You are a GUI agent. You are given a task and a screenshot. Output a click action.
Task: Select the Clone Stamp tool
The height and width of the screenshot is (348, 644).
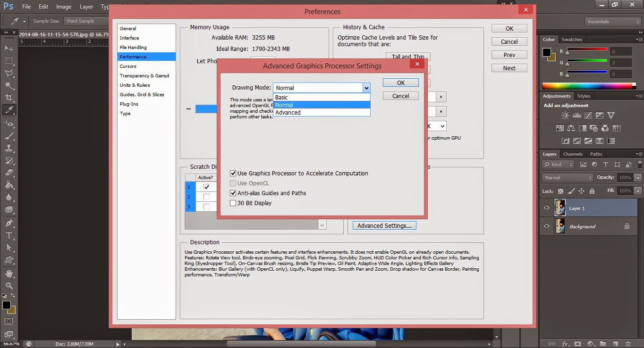point(9,148)
